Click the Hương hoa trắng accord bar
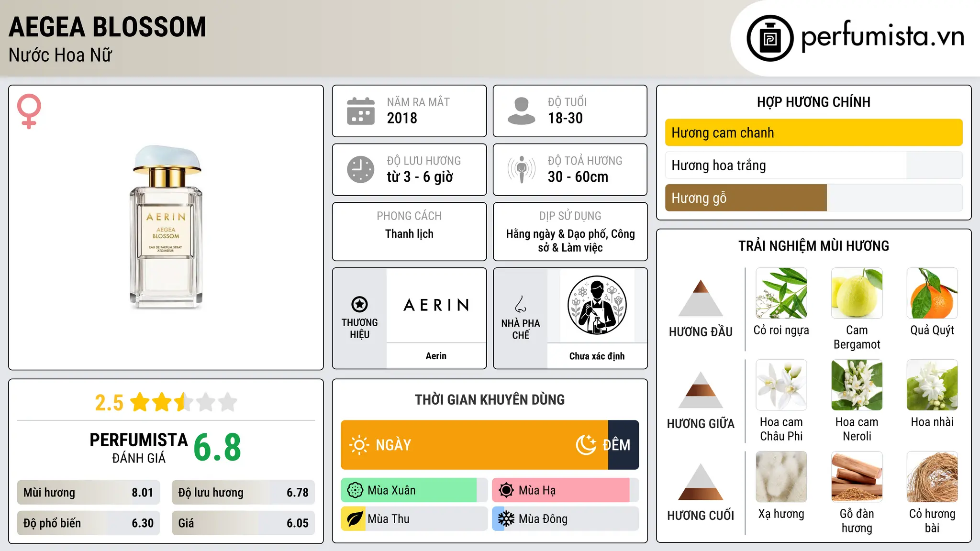 coord(814,165)
